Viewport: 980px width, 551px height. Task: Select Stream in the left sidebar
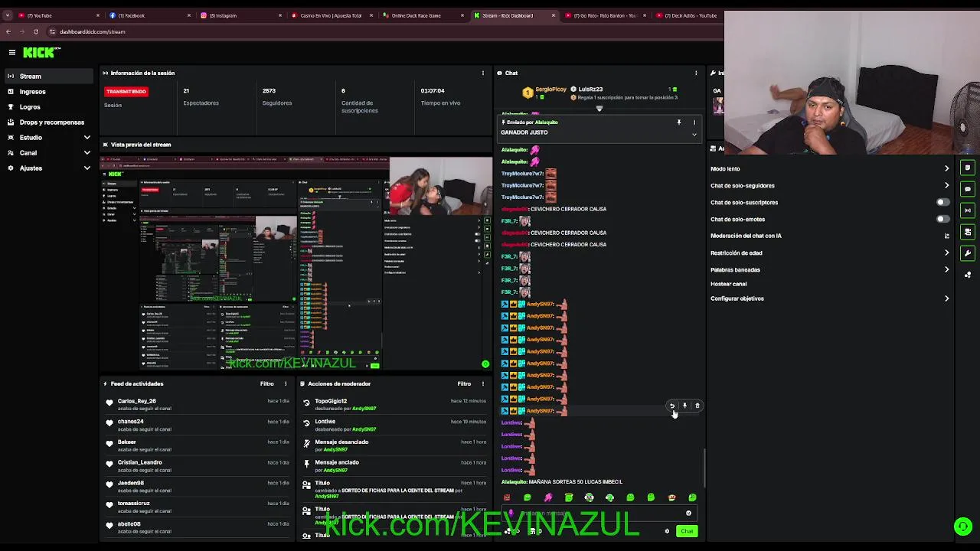coord(50,76)
